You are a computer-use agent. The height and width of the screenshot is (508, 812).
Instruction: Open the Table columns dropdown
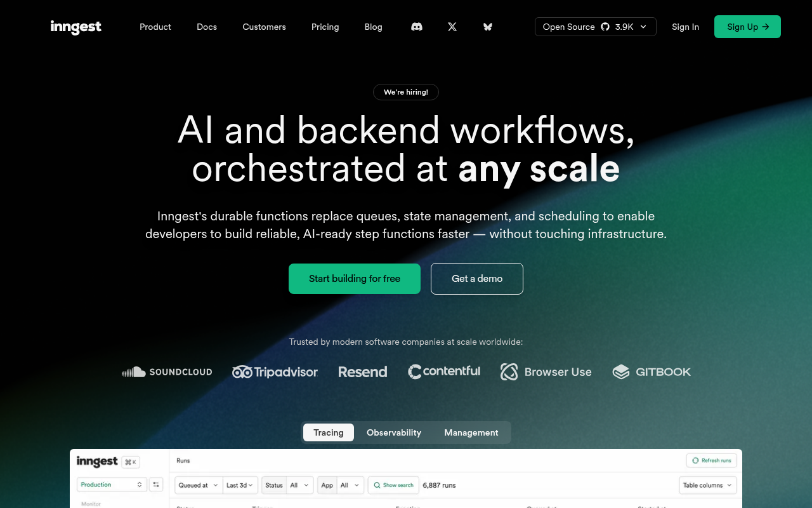[707, 485]
